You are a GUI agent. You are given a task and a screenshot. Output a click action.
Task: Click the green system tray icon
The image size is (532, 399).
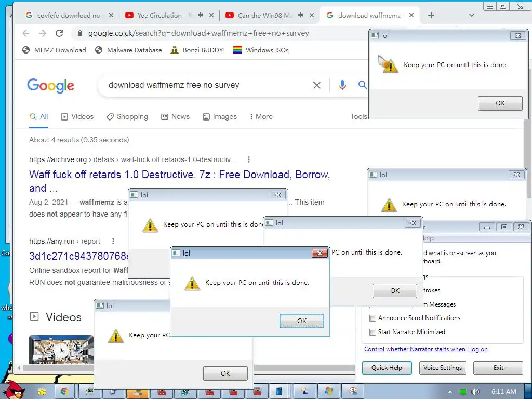[463, 392]
